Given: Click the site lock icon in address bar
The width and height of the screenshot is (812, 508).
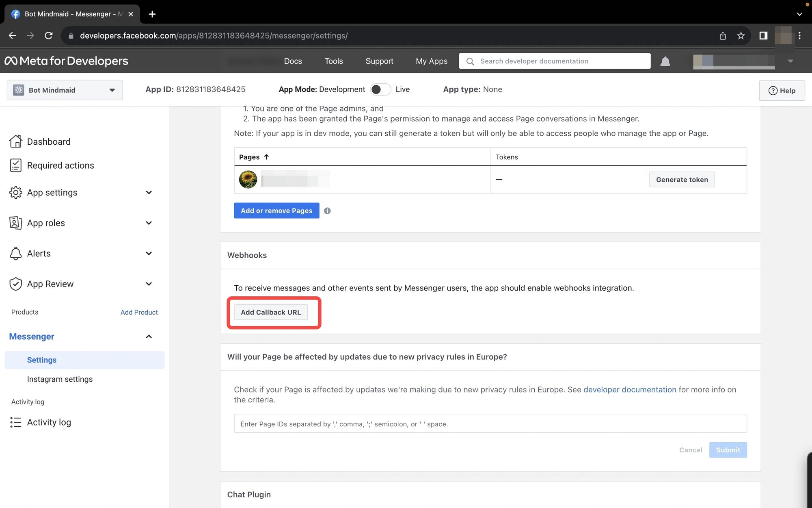Looking at the screenshot, I should coord(71,36).
